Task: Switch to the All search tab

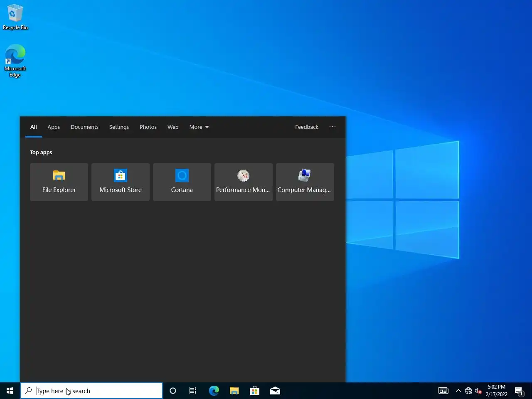Action: click(x=34, y=127)
